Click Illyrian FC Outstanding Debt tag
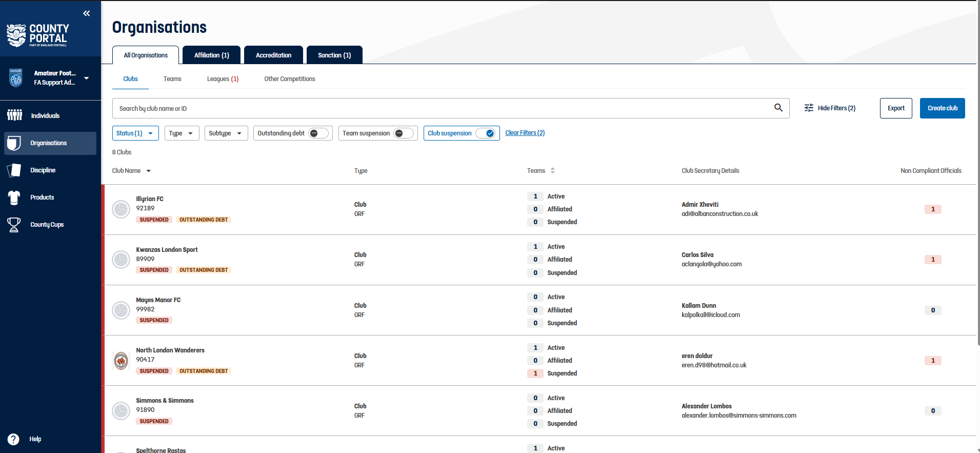980x453 pixels. pos(204,220)
